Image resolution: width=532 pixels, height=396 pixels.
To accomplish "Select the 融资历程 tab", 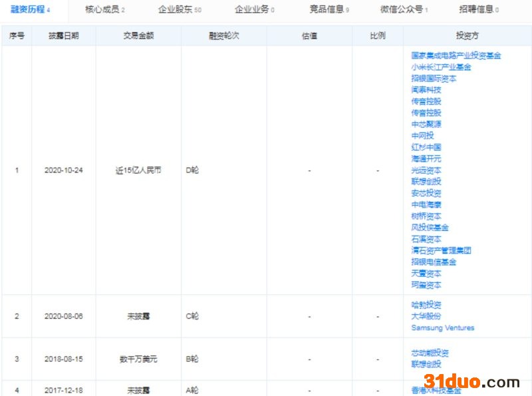I will pyautogui.click(x=31, y=10).
